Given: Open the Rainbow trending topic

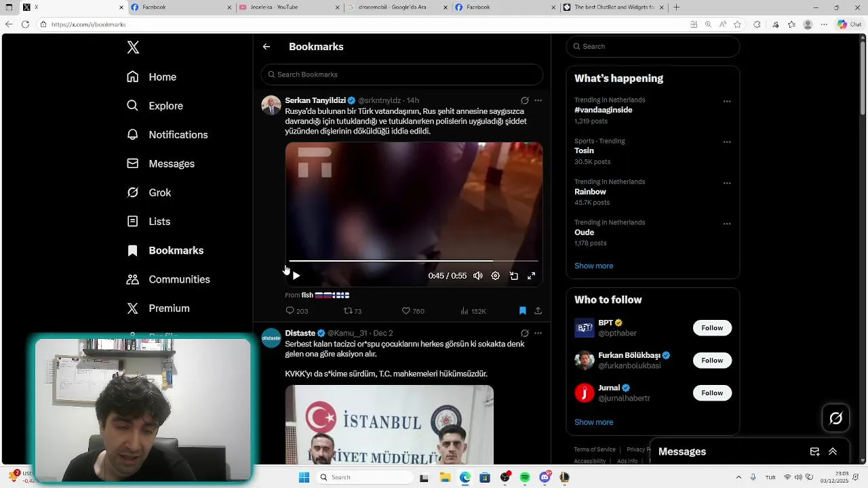Looking at the screenshot, I should pos(590,192).
